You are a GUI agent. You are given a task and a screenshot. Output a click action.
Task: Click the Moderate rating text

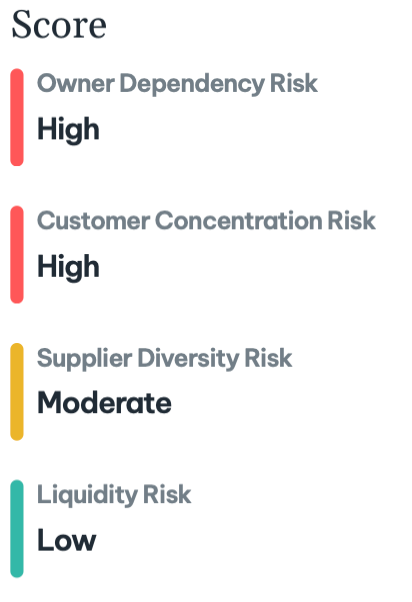tap(104, 402)
